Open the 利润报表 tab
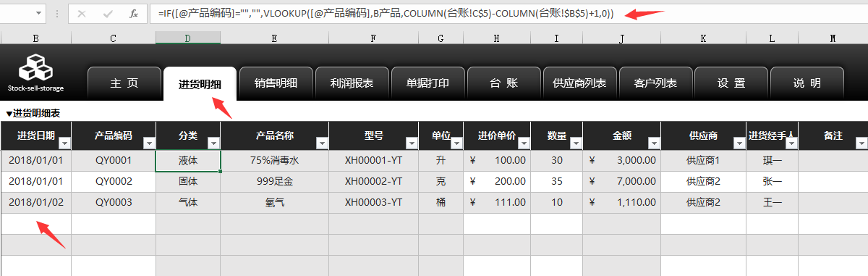This screenshot has height=276, width=868. point(352,83)
